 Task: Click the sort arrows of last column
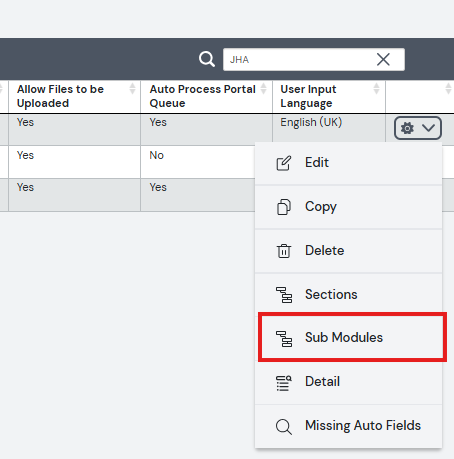point(448,89)
